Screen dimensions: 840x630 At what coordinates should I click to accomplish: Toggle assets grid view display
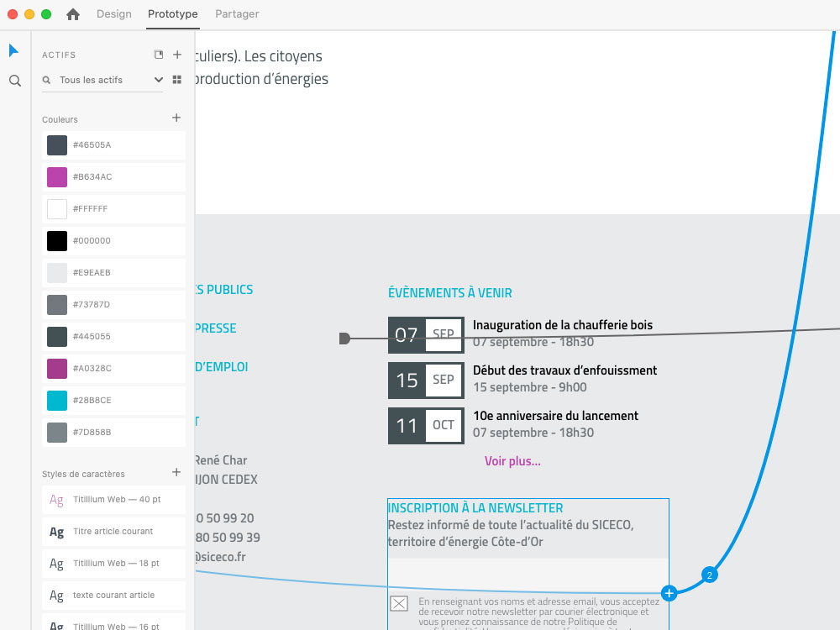177,80
